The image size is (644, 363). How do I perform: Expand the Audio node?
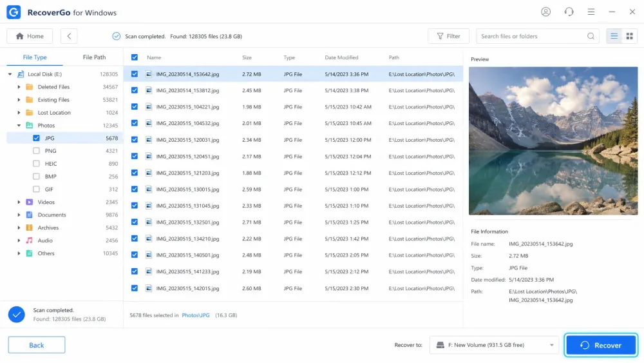pos(19,240)
